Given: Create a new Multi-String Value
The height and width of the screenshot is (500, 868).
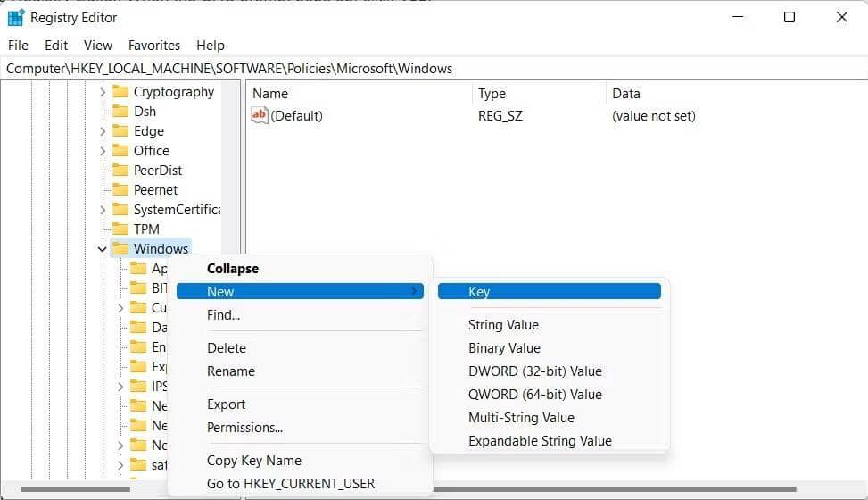Looking at the screenshot, I should coord(550,418).
